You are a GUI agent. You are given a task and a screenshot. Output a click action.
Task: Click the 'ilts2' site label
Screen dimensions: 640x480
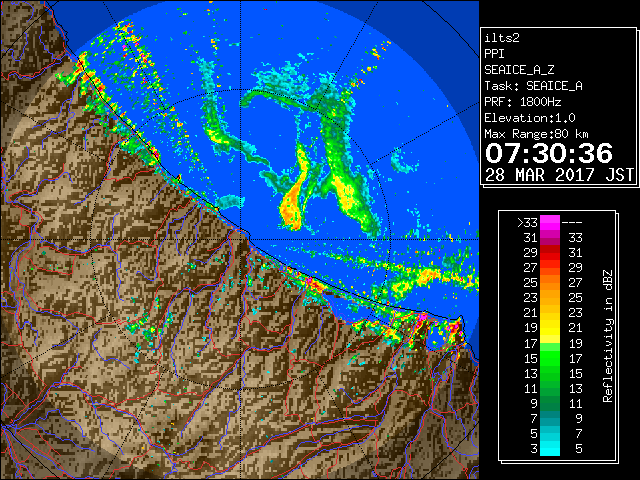[x=502, y=38]
